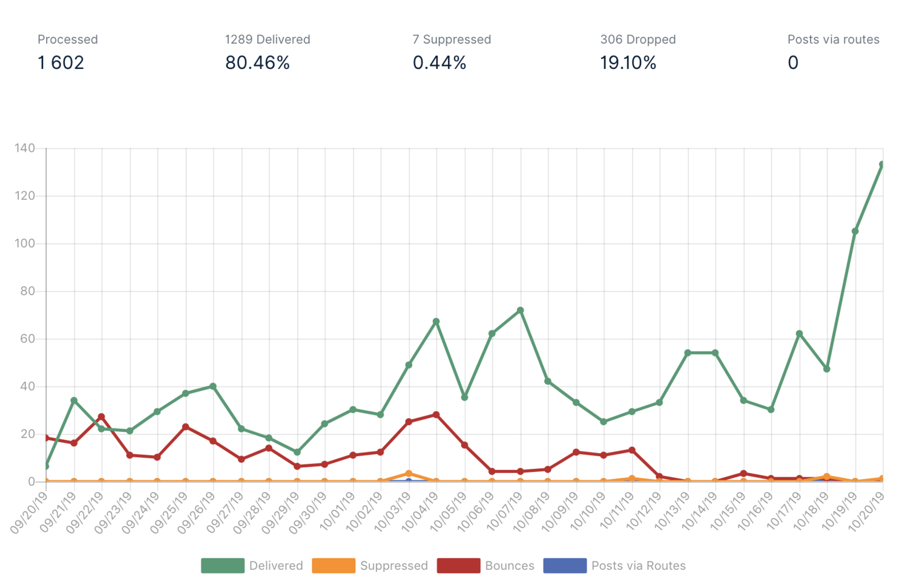Toggle the Delivered series legend label
Screen dimensions: 908x588
pos(276,566)
